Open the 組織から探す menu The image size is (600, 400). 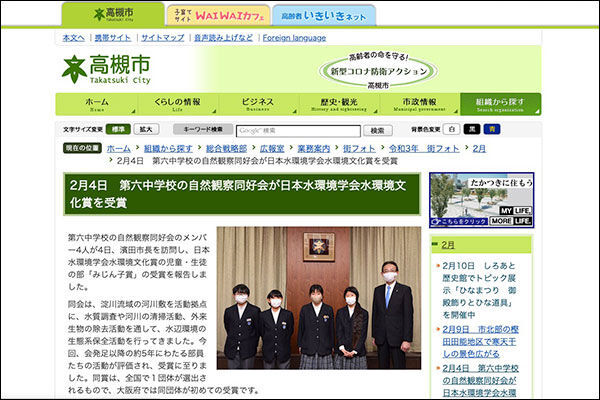click(x=501, y=104)
